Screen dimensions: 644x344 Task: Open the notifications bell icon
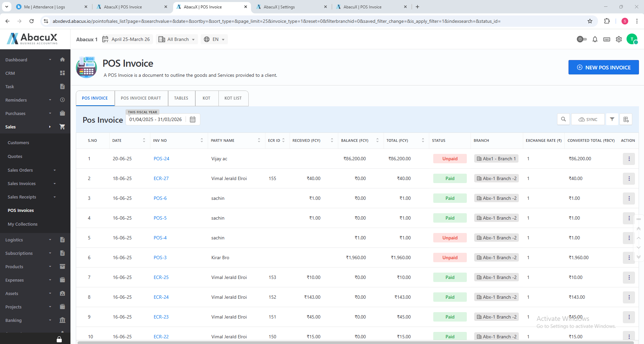pyautogui.click(x=595, y=40)
